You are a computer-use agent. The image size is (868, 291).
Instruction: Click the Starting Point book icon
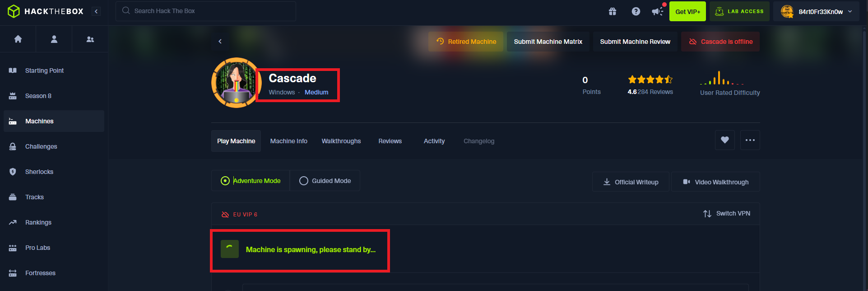(x=13, y=70)
